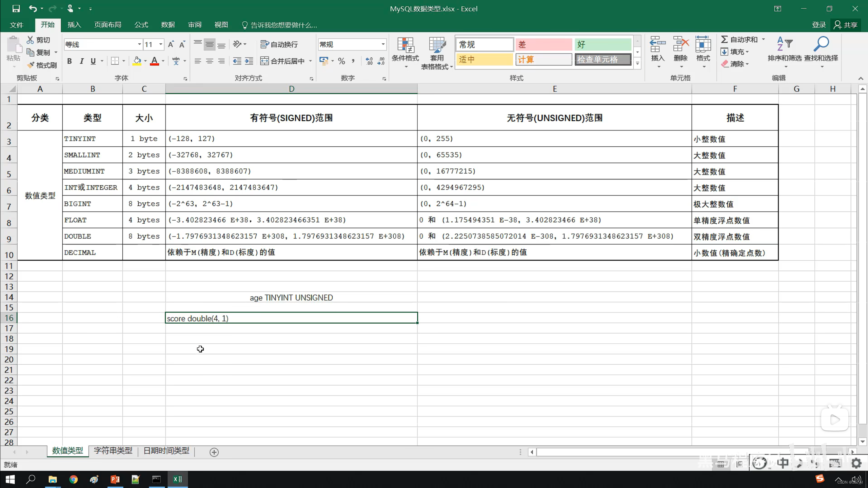Select column D header
Viewport: 868px width, 488px height.
click(291, 89)
